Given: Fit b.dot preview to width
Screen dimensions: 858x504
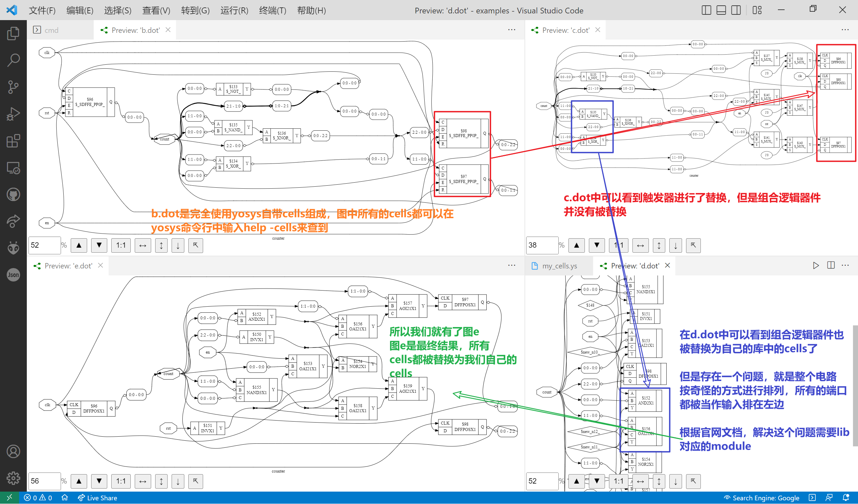Looking at the screenshot, I should 143,245.
